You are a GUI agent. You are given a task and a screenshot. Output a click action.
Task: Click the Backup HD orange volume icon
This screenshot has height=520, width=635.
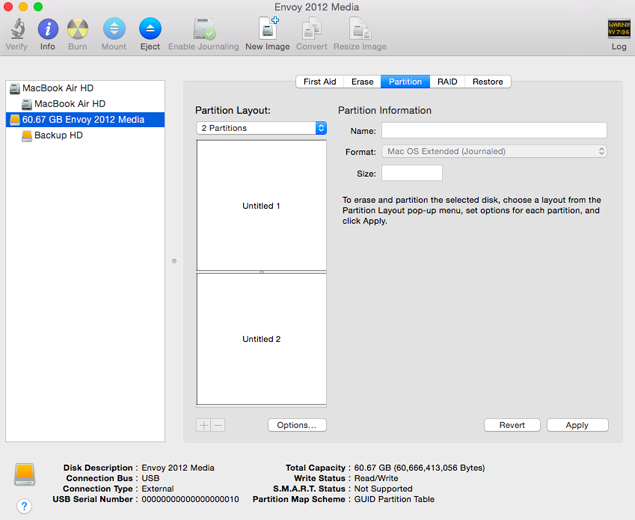(x=27, y=136)
